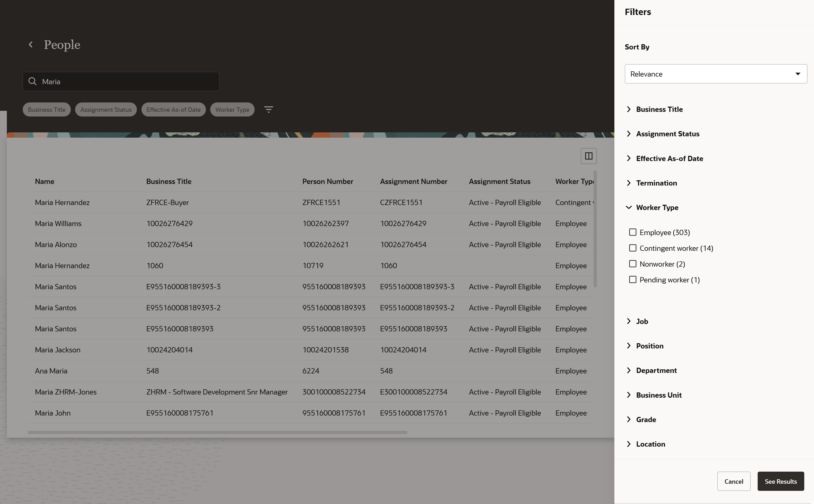
Task: Click the columns layout icon
Action: pos(589,156)
